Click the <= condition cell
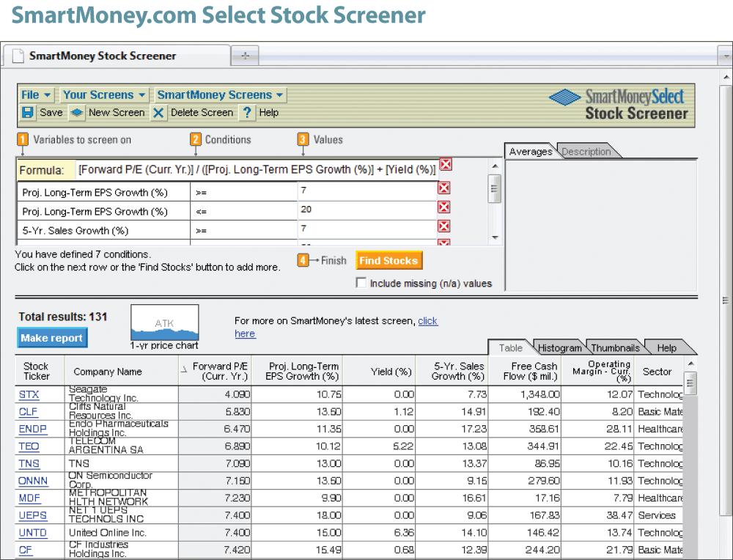 click(243, 211)
